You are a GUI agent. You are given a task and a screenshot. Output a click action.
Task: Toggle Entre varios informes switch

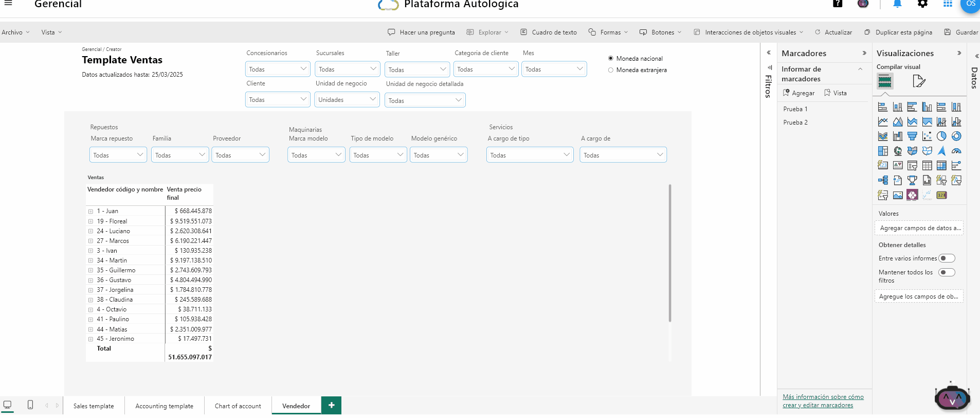coord(947,258)
